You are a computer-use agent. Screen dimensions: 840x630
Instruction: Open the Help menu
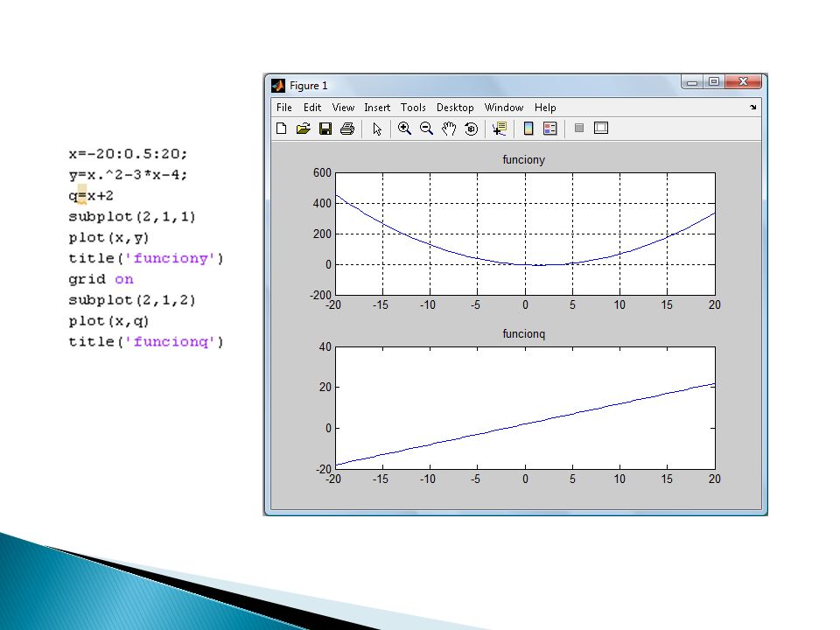click(545, 108)
